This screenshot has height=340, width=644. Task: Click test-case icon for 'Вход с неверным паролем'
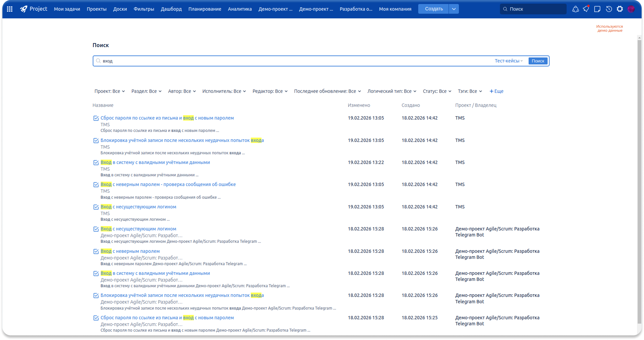coord(96,251)
